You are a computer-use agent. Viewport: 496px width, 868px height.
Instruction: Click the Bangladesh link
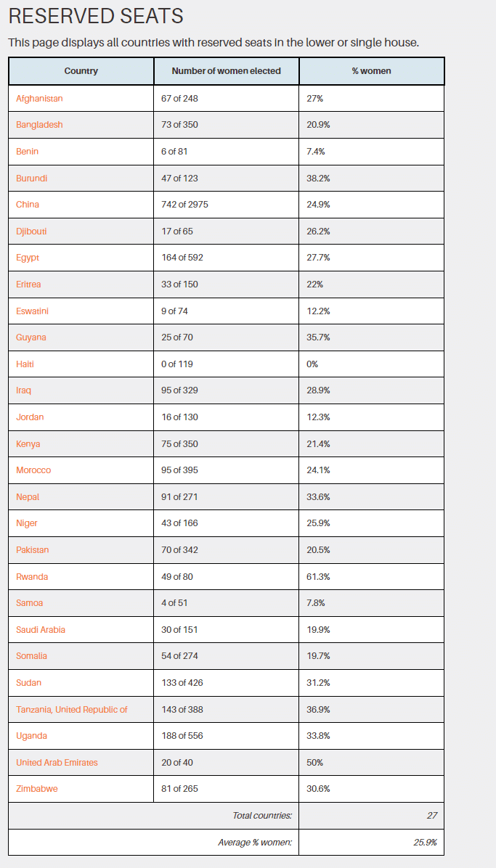point(39,125)
